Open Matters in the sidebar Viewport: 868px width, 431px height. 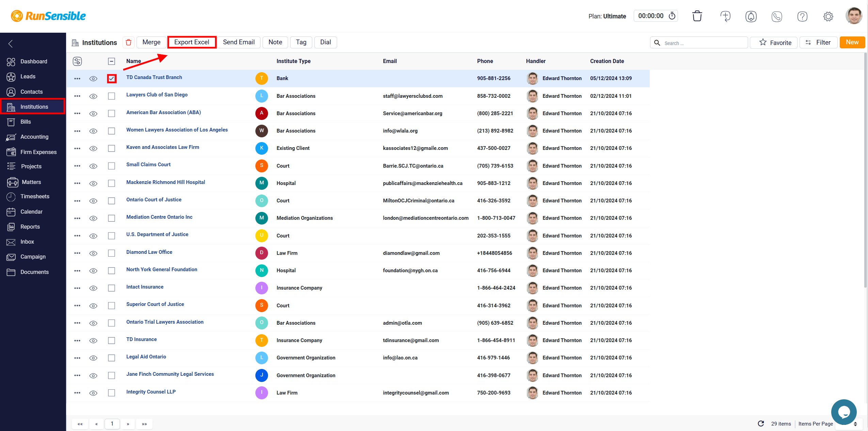pyautogui.click(x=33, y=182)
